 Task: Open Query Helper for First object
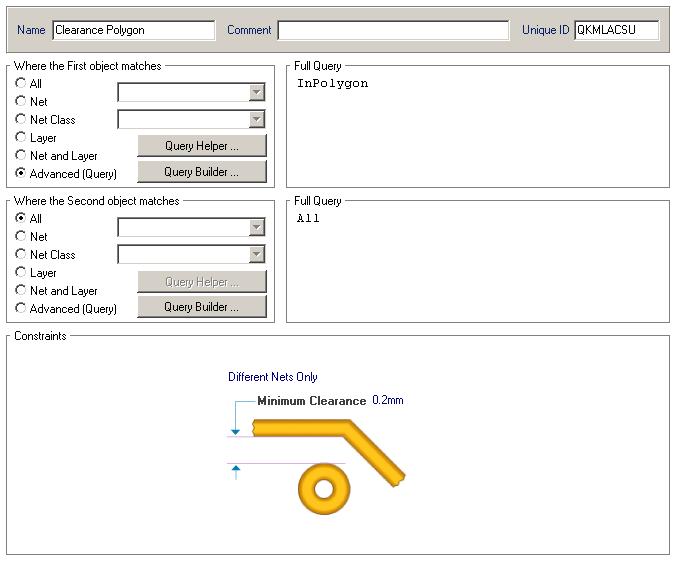201,146
